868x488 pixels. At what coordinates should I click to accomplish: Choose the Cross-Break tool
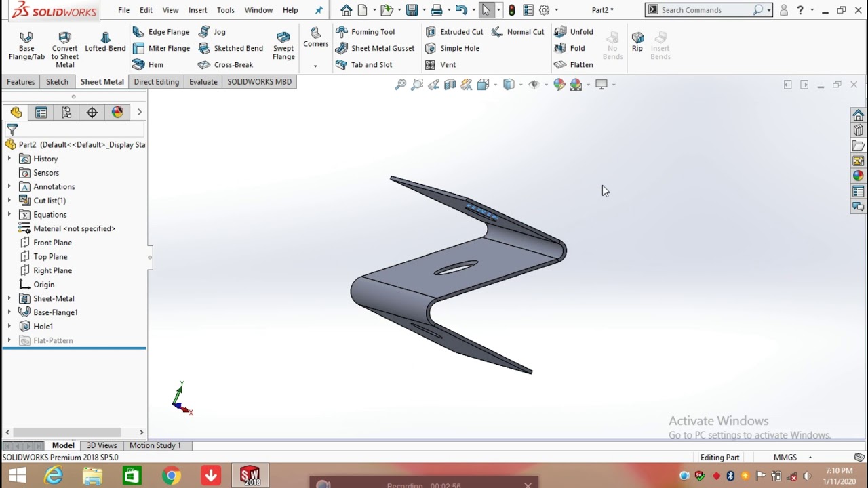click(x=226, y=64)
